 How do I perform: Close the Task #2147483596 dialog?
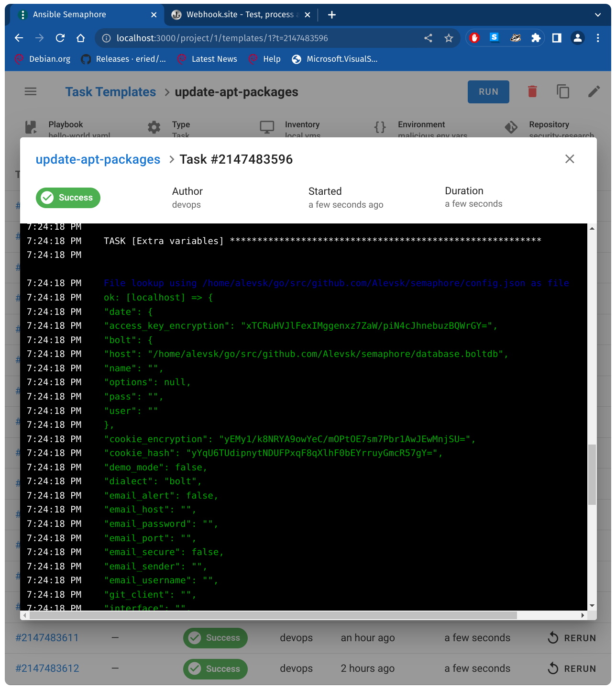tap(570, 159)
